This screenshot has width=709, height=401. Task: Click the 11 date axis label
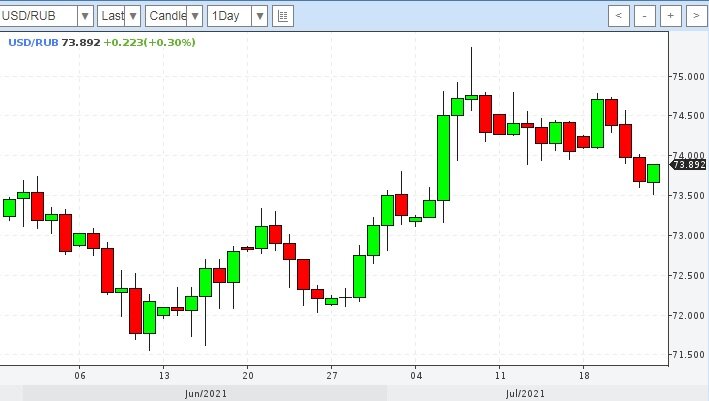(x=500, y=375)
